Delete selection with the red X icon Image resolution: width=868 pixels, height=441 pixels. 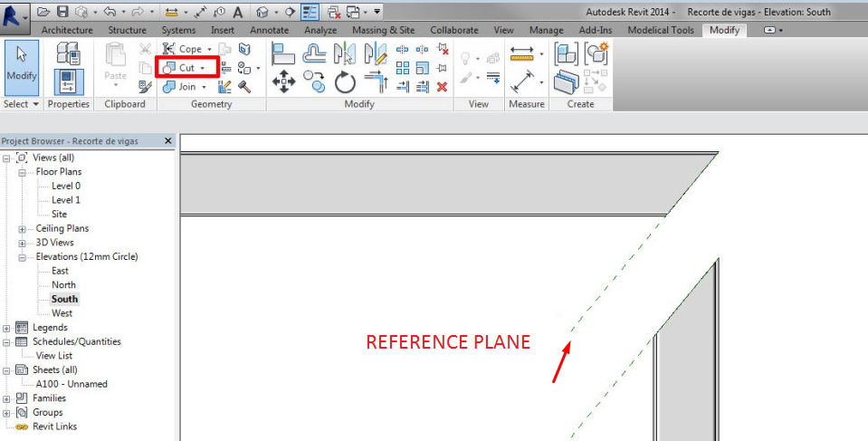click(x=442, y=87)
